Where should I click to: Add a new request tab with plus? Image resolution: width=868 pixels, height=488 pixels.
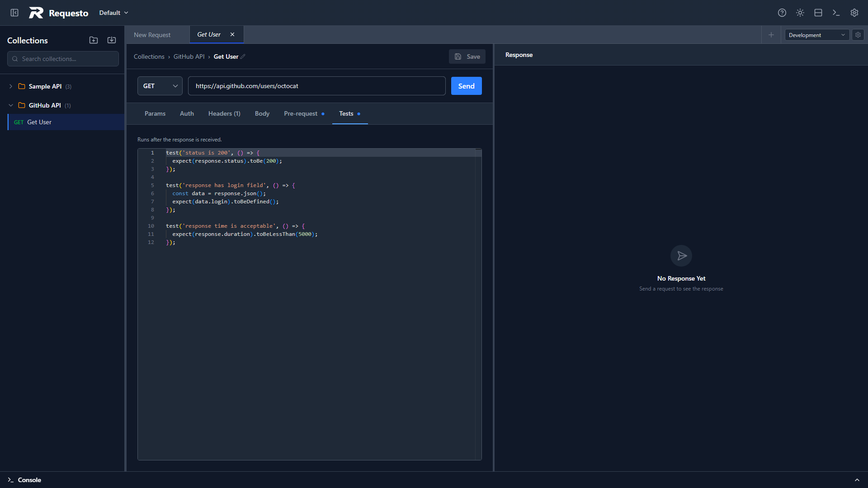click(771, 35)
